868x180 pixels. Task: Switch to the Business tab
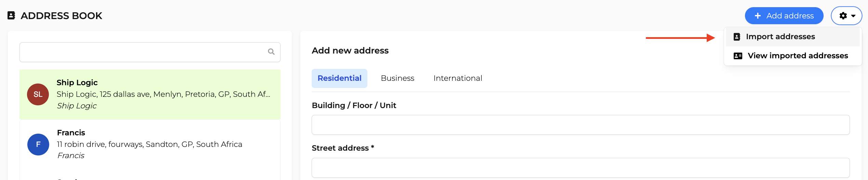(397, 78)
